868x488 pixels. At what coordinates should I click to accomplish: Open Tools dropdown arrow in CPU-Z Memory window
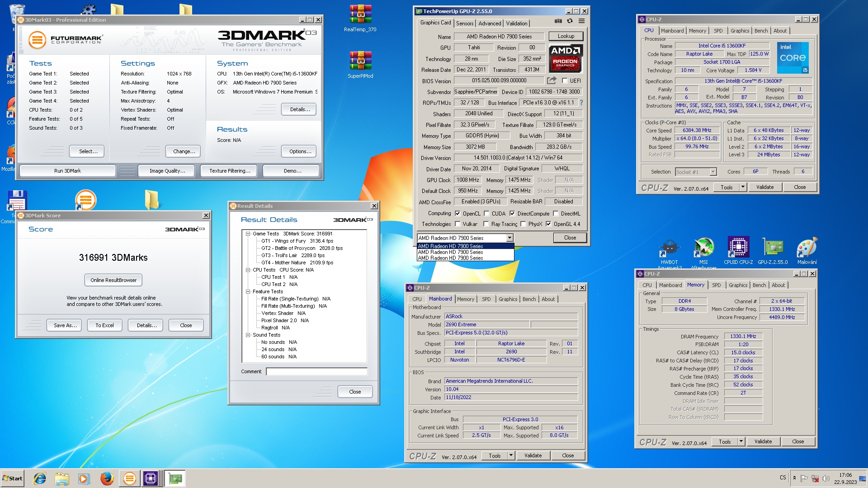point(741,441)
